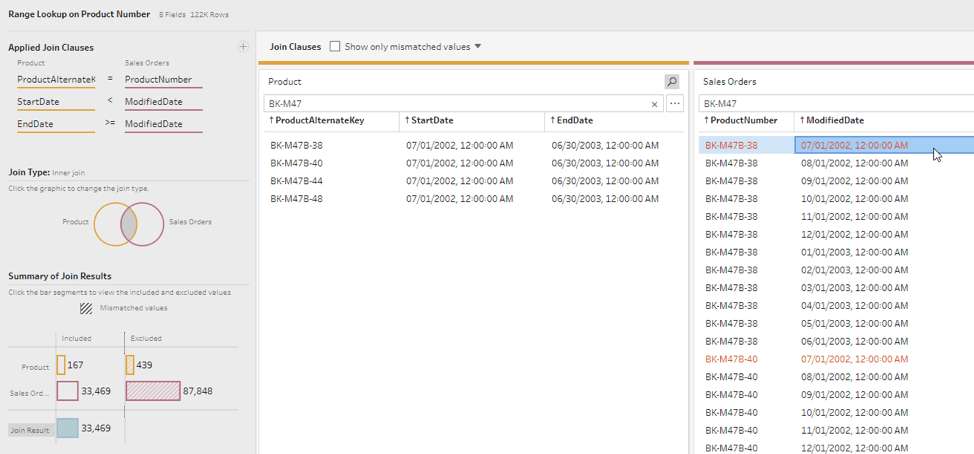Select the blue Join Result bar
Image resolution: width=974 pixels, height=454 pixels.
68,428
